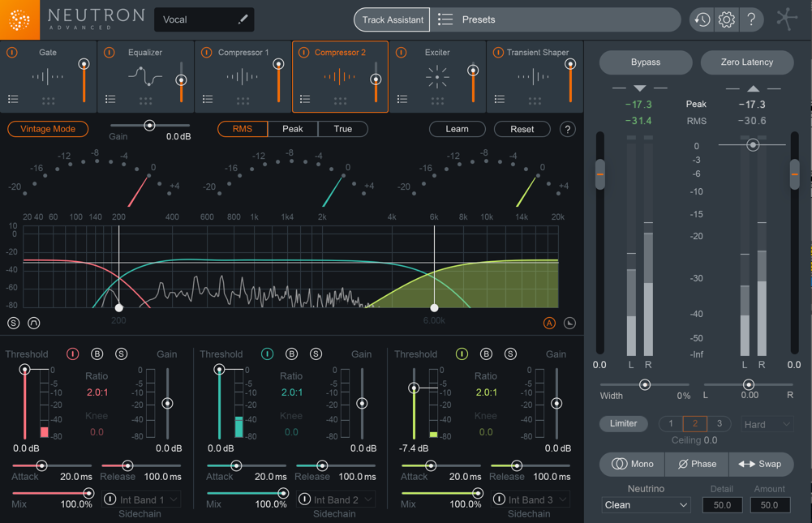Open Gate module preset list icon
This screenshot has height=523, width=812.
(x=13, y=99)
